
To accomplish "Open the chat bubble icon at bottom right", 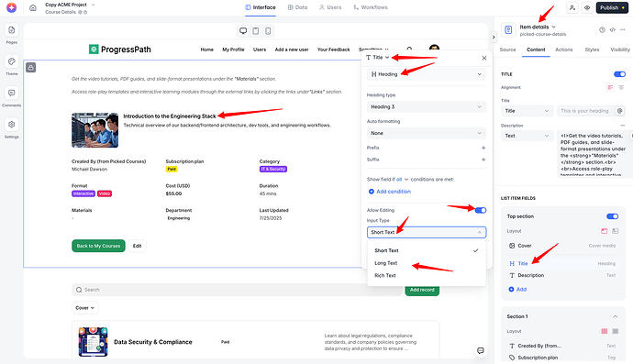I will [x=481, y=350].
